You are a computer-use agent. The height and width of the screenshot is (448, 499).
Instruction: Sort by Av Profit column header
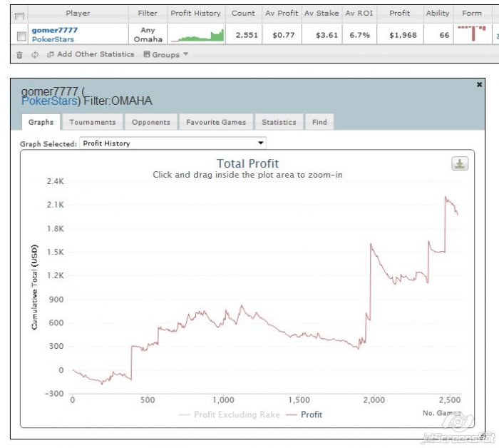pos(282,14)
